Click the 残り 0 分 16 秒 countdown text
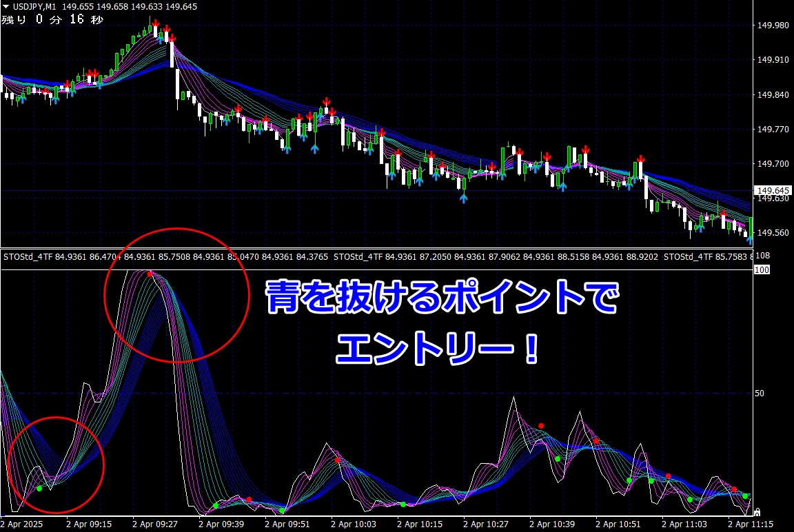The width and height of the screenshot is (794, 532). coord(52,20)
